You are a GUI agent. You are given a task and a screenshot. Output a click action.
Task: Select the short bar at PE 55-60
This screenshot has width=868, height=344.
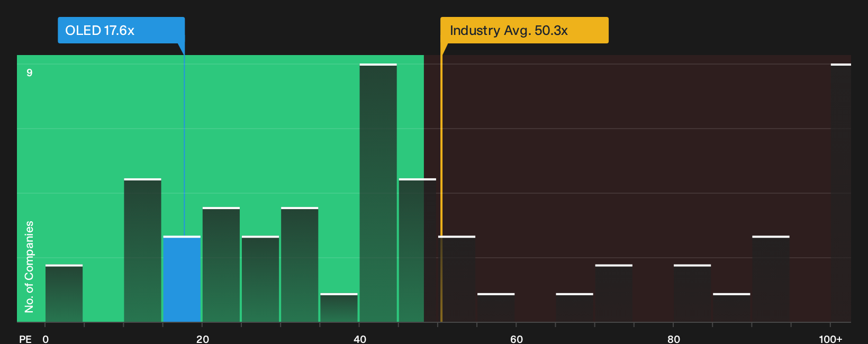click(x=496, y=307)
